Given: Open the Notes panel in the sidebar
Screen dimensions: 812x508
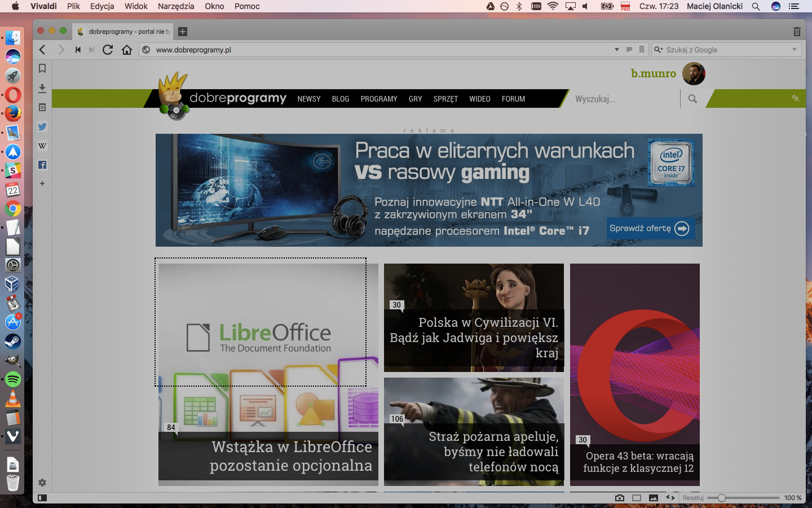Looking at the screenshot, I should pyautogui.click(x=42, y=107).
